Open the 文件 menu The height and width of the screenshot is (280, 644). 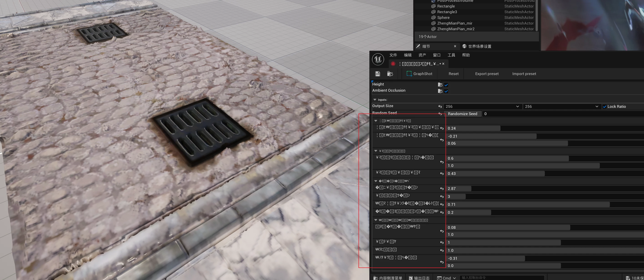[x=393, y=55]
